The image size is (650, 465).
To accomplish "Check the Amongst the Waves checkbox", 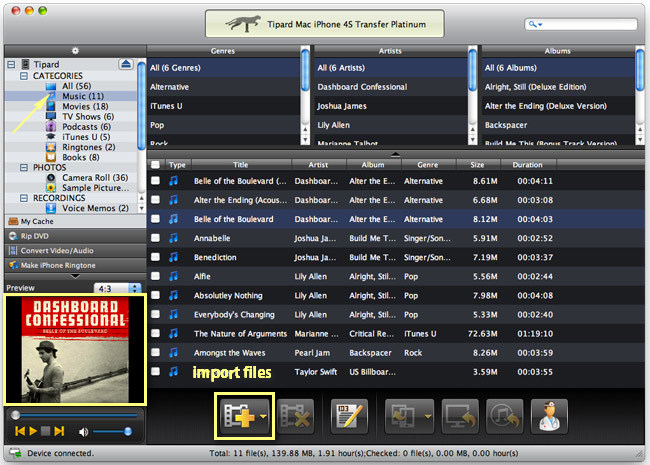I will [x=155, y=352].
